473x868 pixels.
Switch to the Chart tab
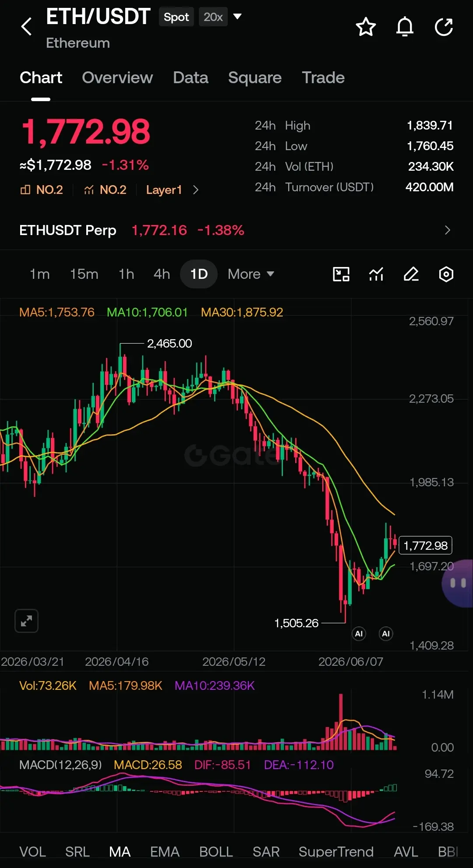pyautogui.click(x=41, y=77)
